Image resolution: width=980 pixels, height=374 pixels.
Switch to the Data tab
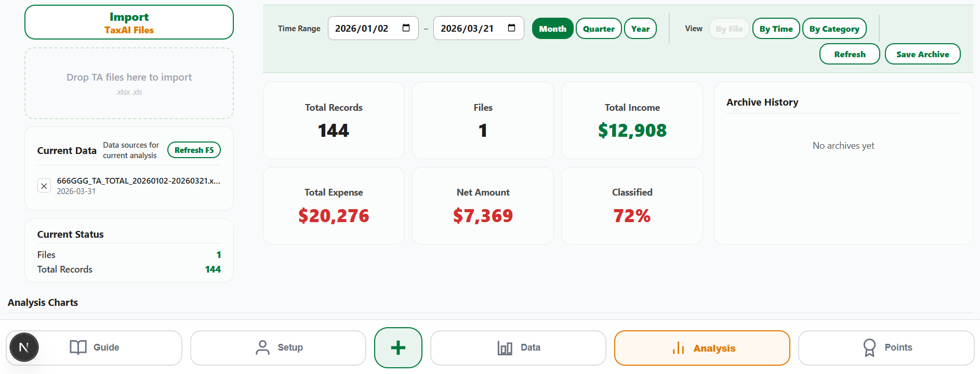tap(518, 347)
